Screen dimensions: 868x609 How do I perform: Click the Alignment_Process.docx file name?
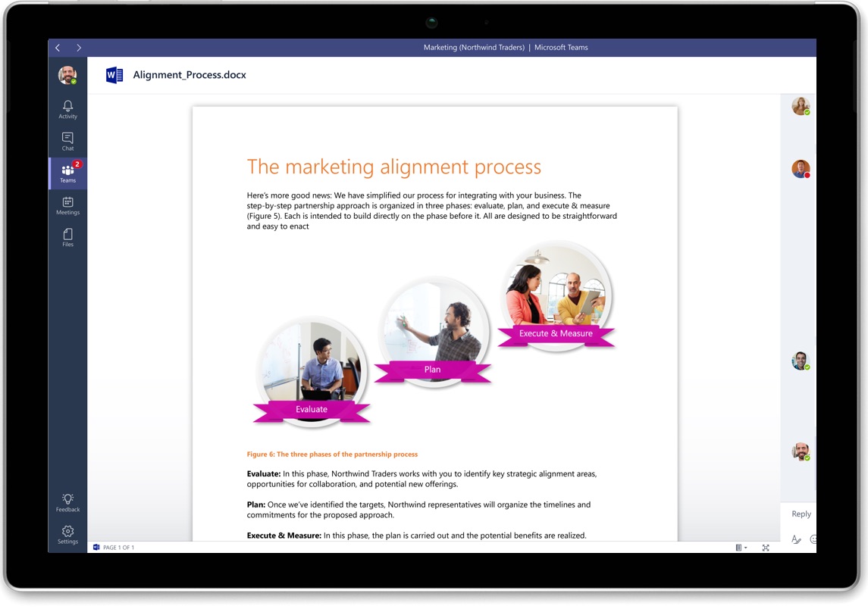[x=190, y=75]
